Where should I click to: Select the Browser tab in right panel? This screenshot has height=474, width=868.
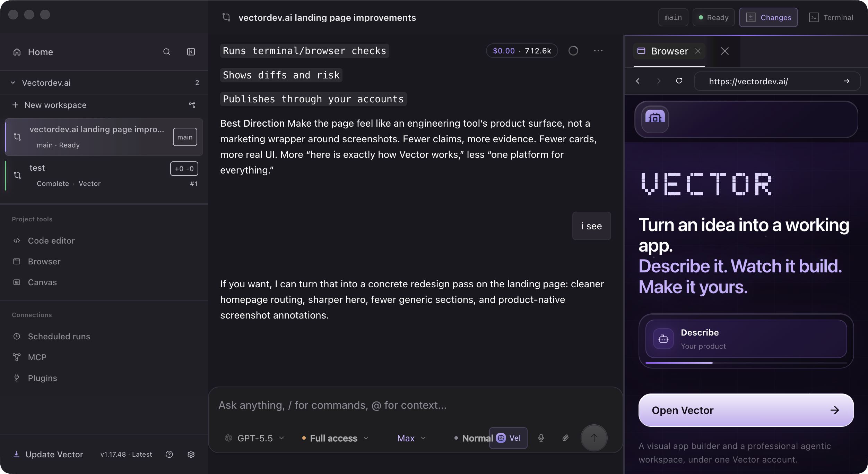click(669, 51)
